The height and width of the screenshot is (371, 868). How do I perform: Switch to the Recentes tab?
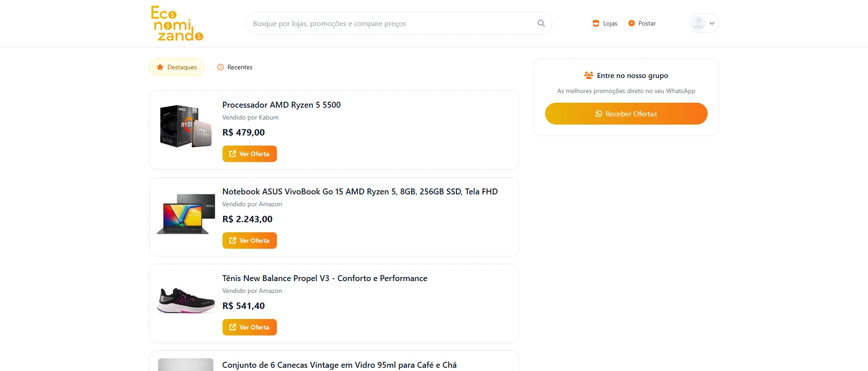pos(235,67)
